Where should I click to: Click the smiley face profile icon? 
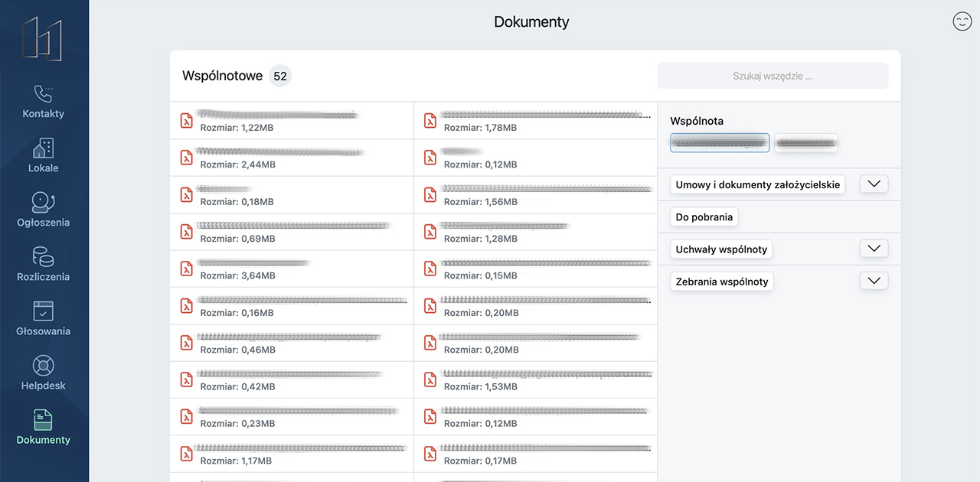coord(962,21)
